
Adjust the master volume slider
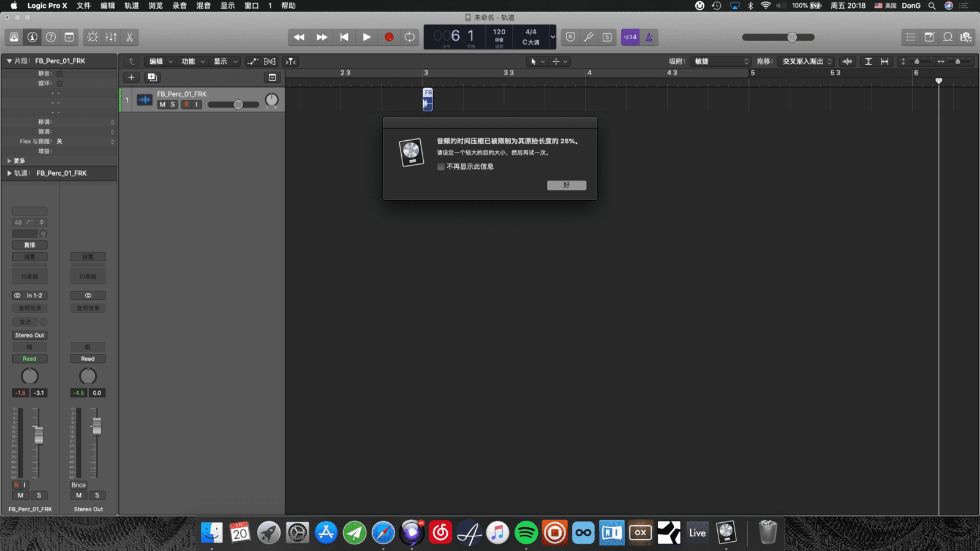coord(792,37)
